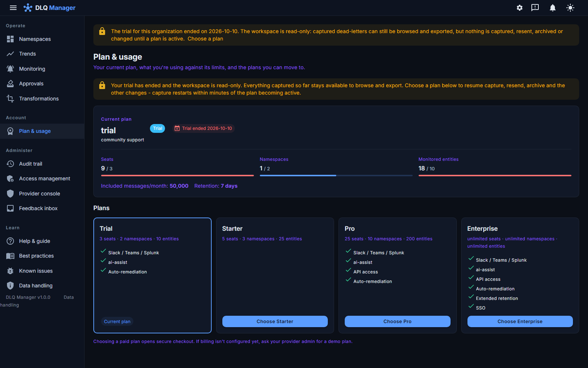This screenshot has width=588, height=368.
Task: Click the Access management shield icon
Action: 10,178
